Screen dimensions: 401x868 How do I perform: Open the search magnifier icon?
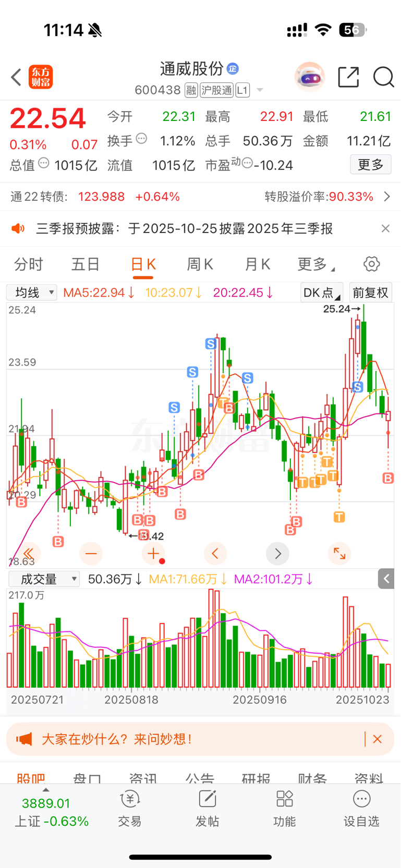[383, 77]
